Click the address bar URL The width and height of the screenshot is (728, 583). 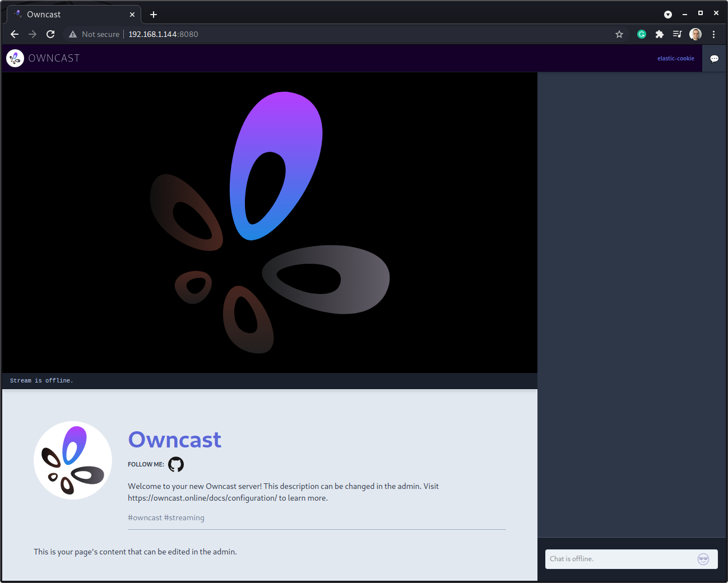click(163, 34)
